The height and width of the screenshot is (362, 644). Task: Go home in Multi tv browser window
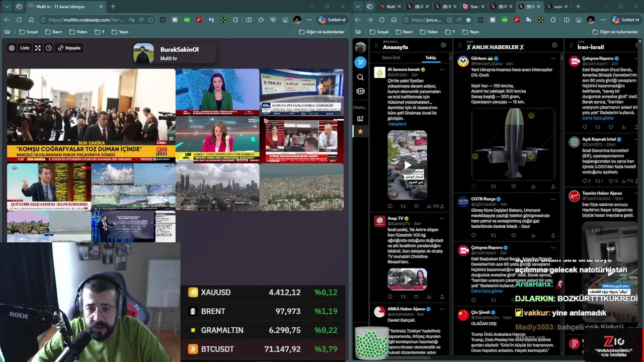(31, 20)
